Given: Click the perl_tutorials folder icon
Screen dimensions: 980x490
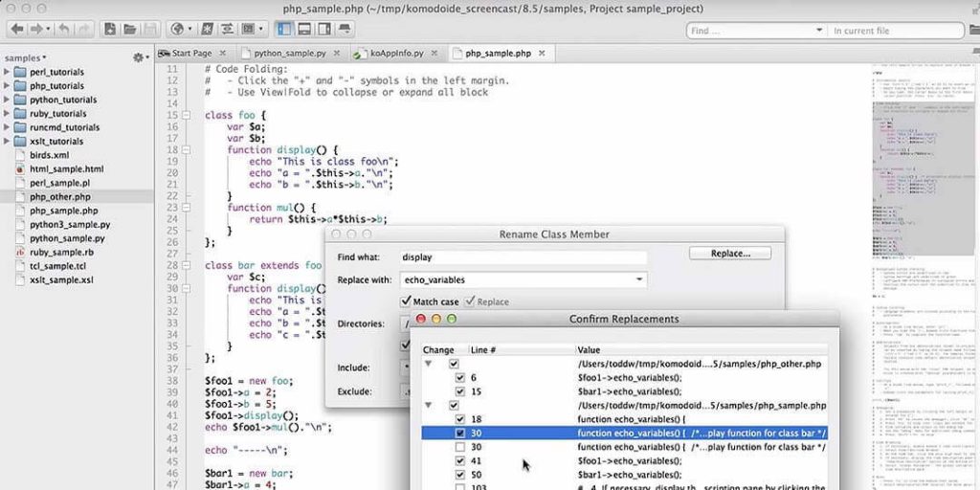Looking at the screenshot, I should pyautogui.click(x=20, y=72).
